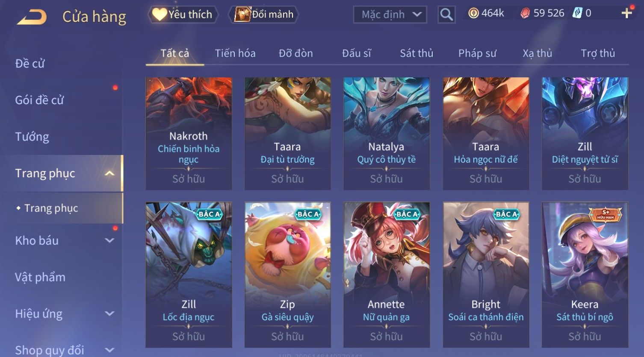Select Zip Gà siêu quậy skin card
This screenshot has width=644, height=357.
[x=288, y=275]
